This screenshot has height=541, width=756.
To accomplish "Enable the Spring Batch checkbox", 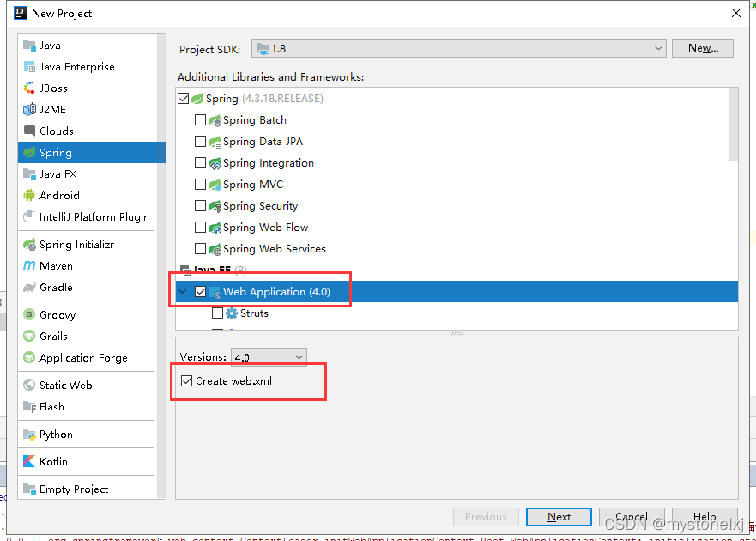I will coord(200,119).
